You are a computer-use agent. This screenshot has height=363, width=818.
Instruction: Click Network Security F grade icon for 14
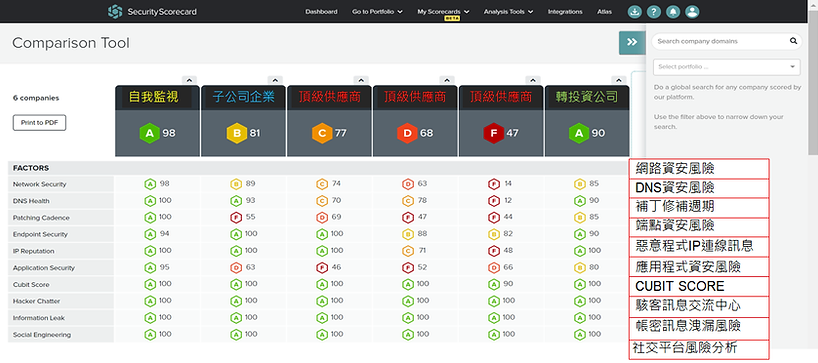[494, 184]
